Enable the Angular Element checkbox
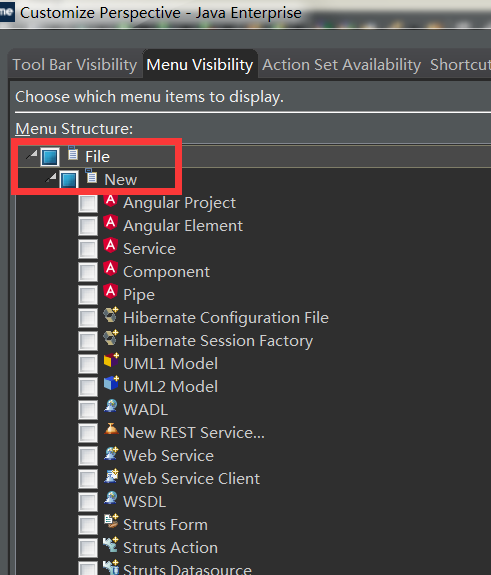This screenshot has height=575, width=491. click(88, 226)
